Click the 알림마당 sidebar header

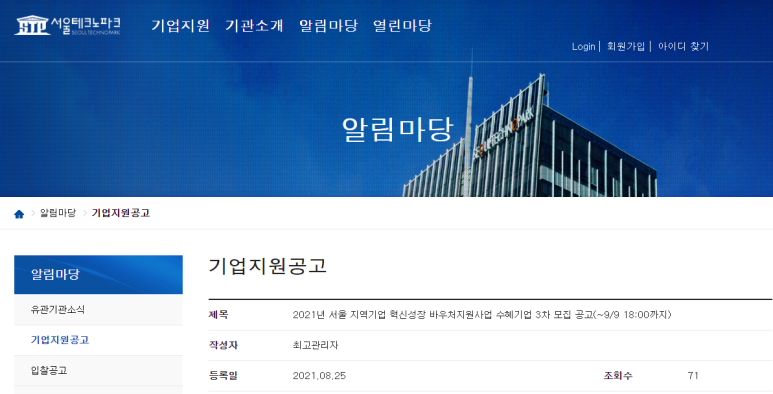point(99,275)
